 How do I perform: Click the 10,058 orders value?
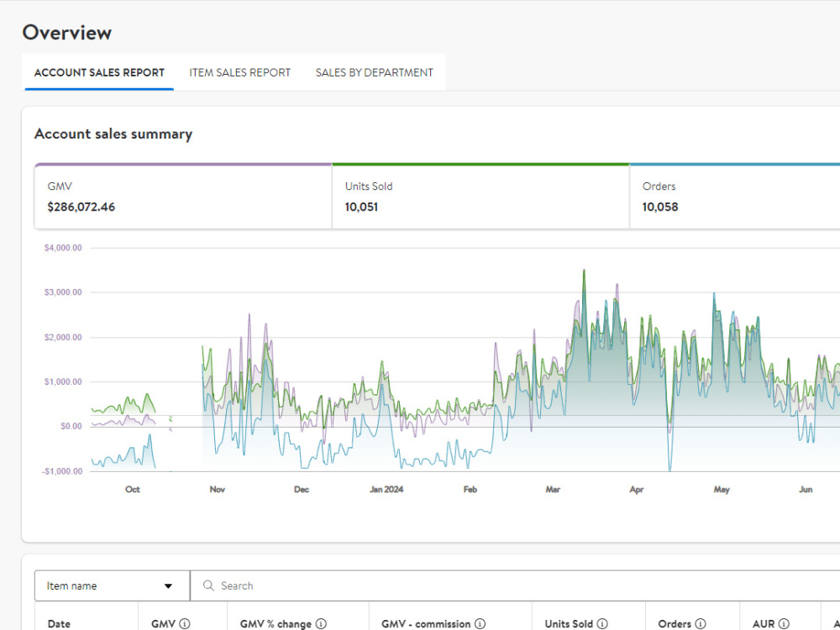pyautogui.click(x=660, y=207)
